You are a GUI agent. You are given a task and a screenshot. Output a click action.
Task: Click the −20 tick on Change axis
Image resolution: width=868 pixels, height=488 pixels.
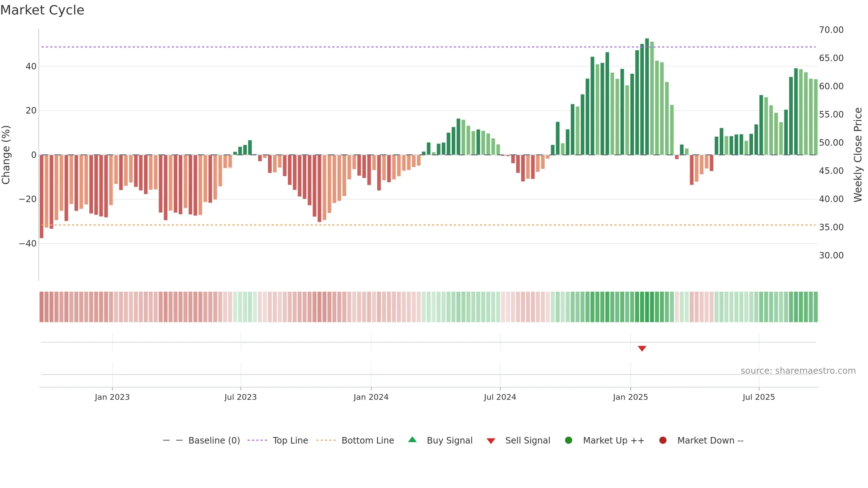click(27, 199)
